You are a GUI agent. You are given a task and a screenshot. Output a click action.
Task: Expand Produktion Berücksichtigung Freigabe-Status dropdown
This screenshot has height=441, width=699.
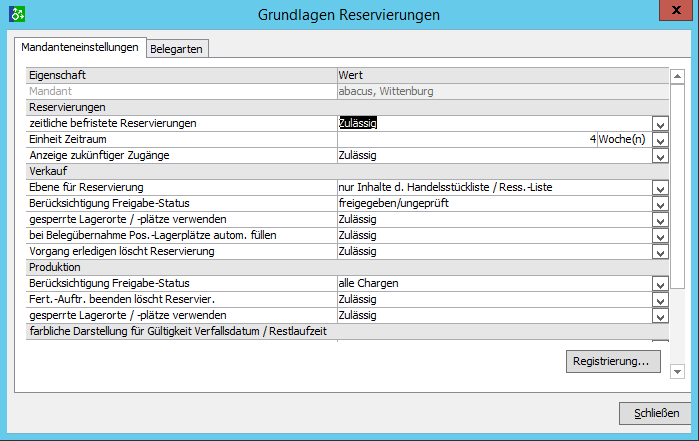click(659, 284)
